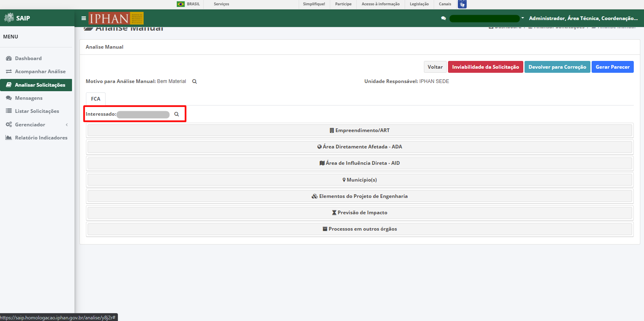Expand Área Diretamente Afetada - ADA section
This screenshot has width=644, height=321.
click(360, 147)
